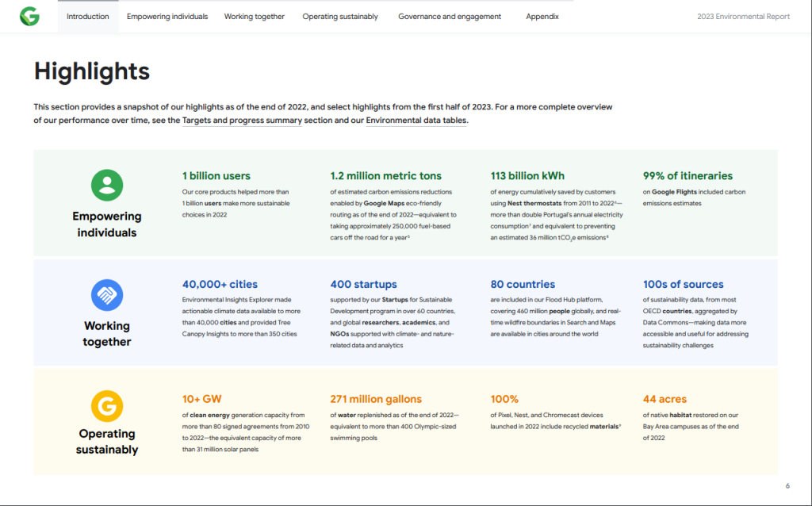Screen dimensions: 812x506
Task: Click the bold Google Flights text
Action: (674, 192)
